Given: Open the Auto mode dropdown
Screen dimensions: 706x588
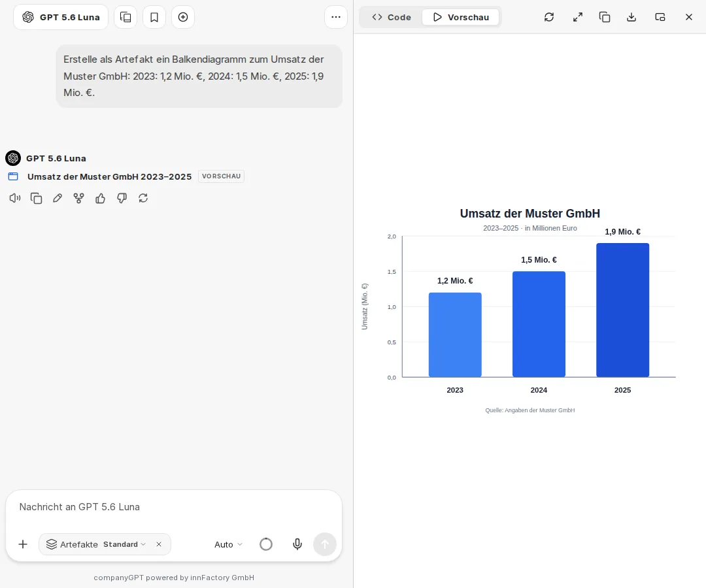Looking at the screenshot, I should [x=228, y=544].
